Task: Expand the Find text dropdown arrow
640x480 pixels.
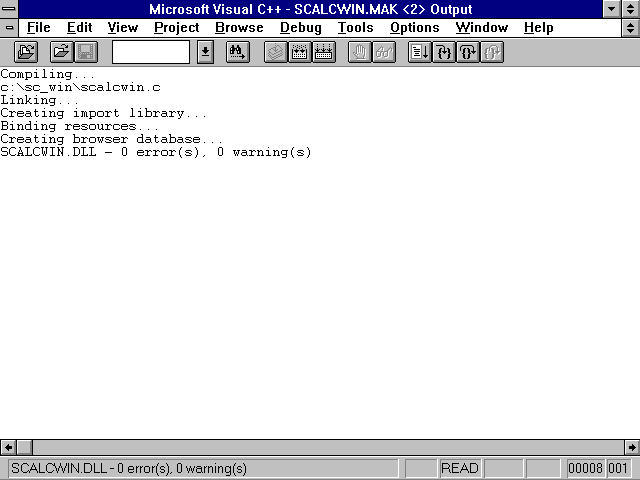Action: click(205, 52)
